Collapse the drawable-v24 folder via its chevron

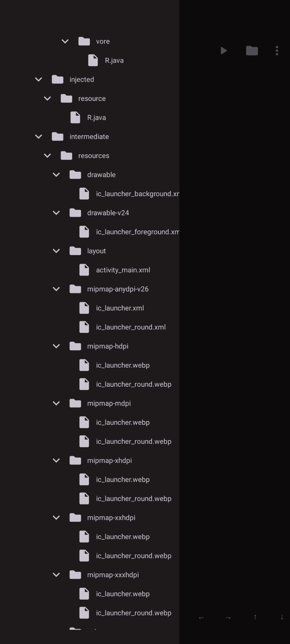point(56,213)
